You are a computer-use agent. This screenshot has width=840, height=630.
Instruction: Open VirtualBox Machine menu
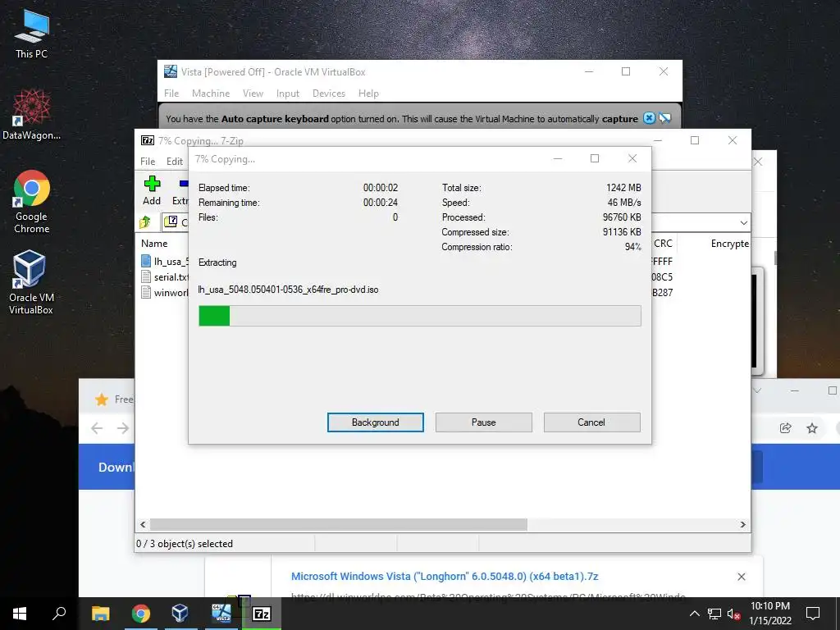[x=211, y=94]
